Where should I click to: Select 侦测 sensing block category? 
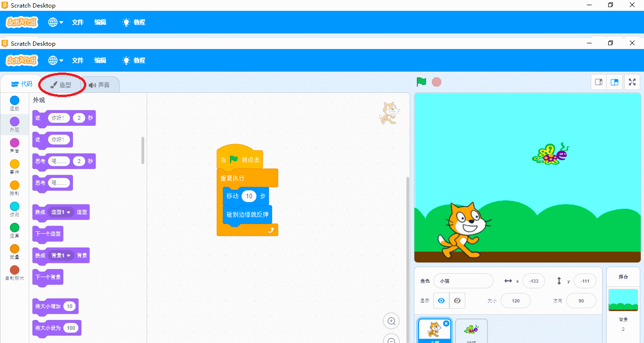(x=15, y=209)
